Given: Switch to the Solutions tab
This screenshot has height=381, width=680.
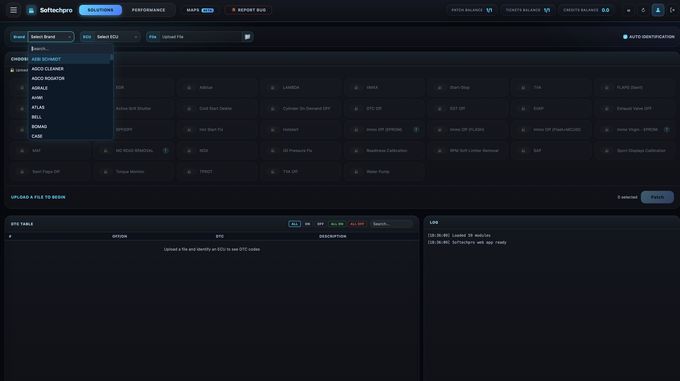Looking at the screenshot, I should pyautogui.click(x=100, y=10).
